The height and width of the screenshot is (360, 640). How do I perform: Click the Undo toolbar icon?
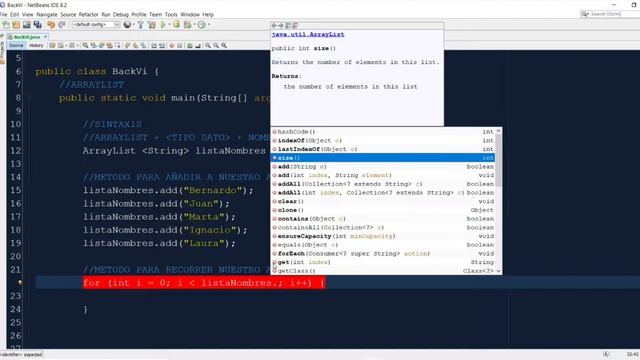tap(51, 25)
